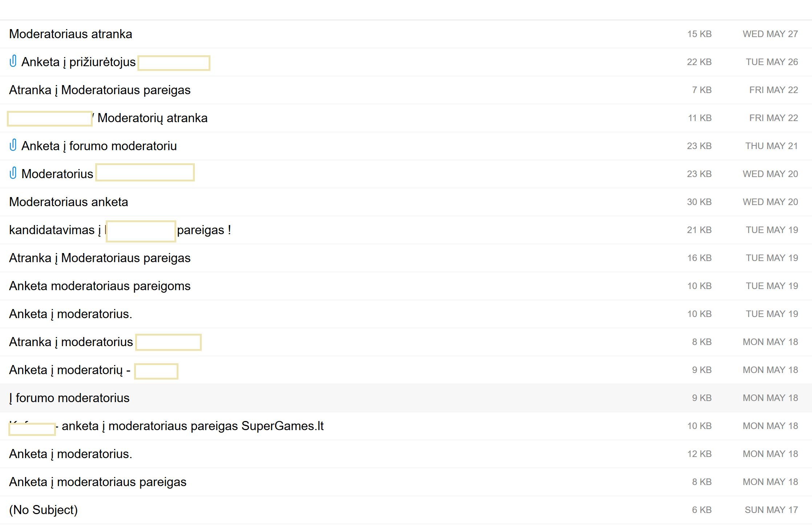Select "Anketa į moderatoriaus pareigas" 8 KB message

pyautogui.click(x=97, y=482)
